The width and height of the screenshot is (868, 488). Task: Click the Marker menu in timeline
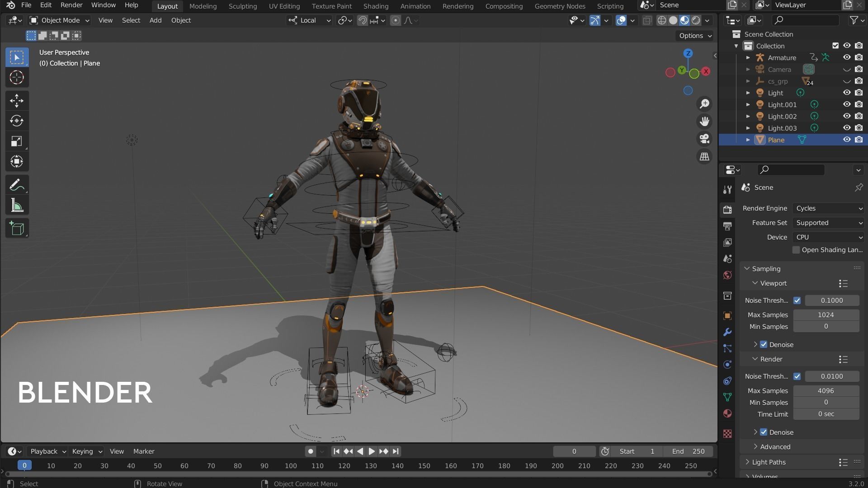click(144, 451)
